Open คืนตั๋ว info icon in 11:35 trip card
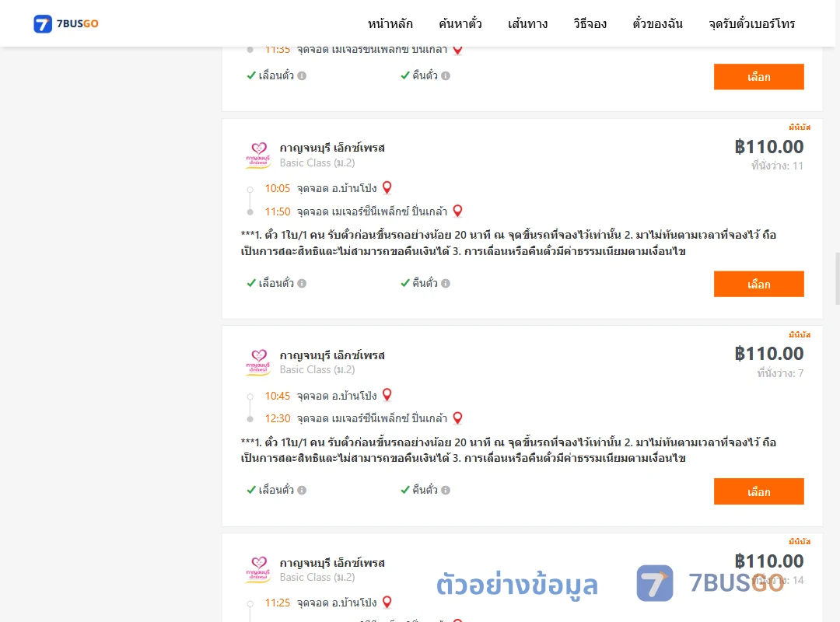This screenshot has width=840, height=622. 446,76
